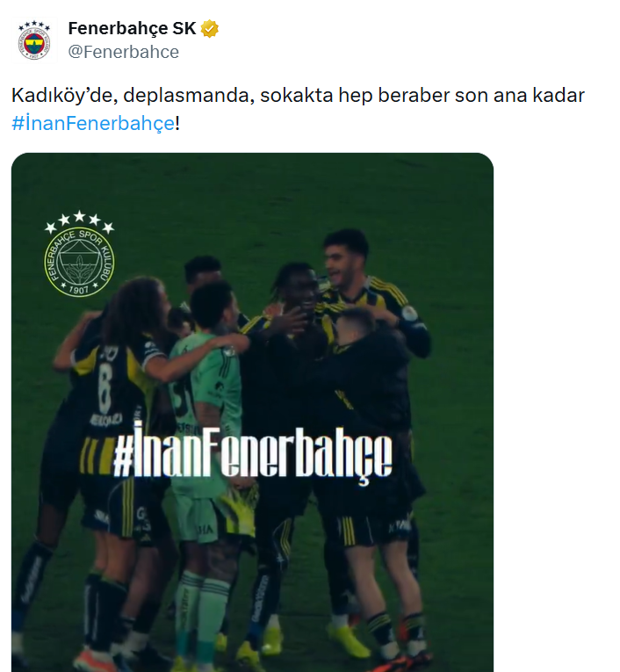Click the large #İnanFenerbahçe caption in video

[252, 452]
